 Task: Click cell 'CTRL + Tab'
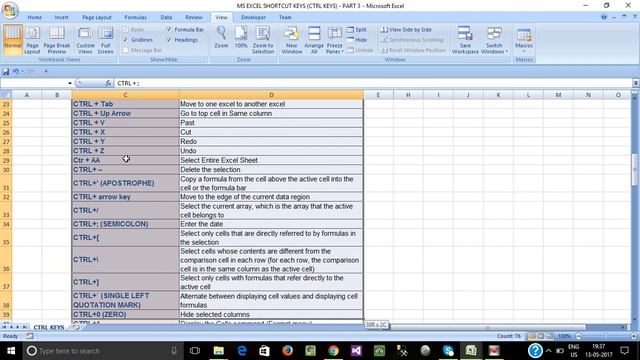(x=125, y=104)
